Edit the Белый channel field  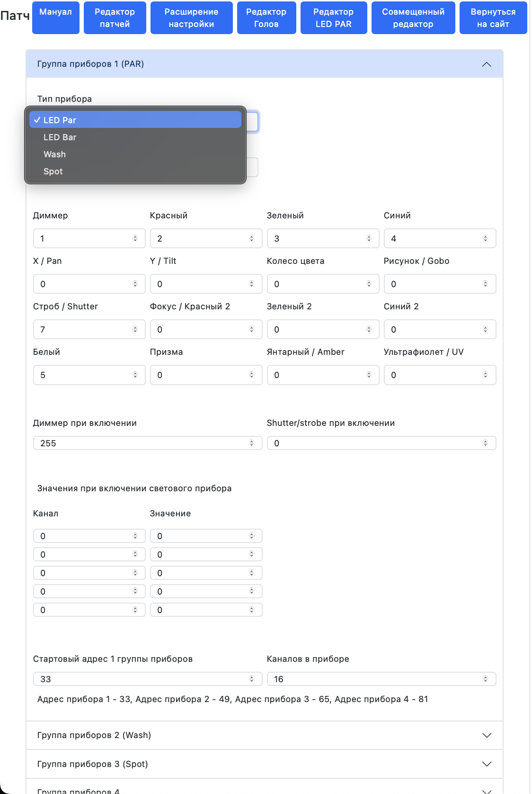click(89, 375)
